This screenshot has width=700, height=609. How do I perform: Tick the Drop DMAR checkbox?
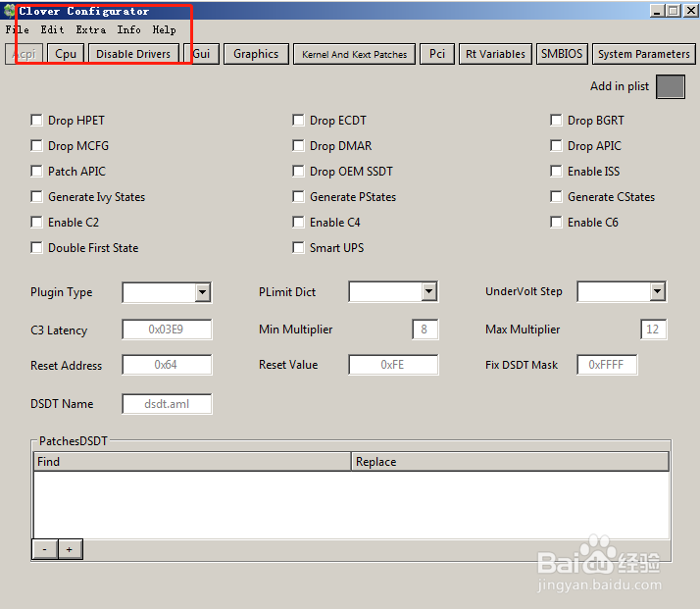[298, 145]
